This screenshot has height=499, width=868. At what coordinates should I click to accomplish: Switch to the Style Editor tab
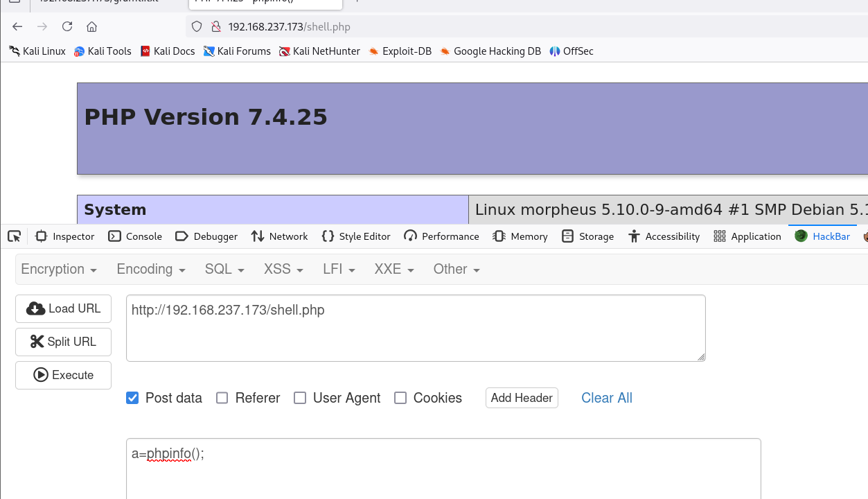tap(356, 236)
